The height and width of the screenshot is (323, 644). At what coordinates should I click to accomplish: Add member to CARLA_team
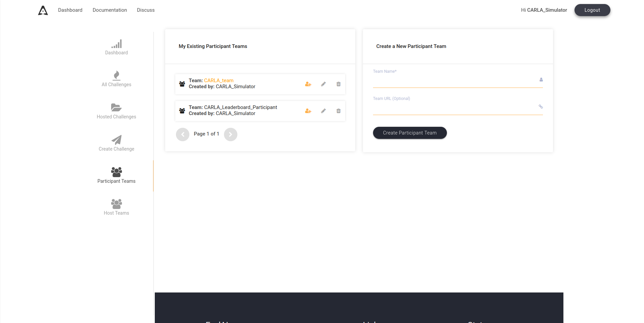(x=308, y=84)
